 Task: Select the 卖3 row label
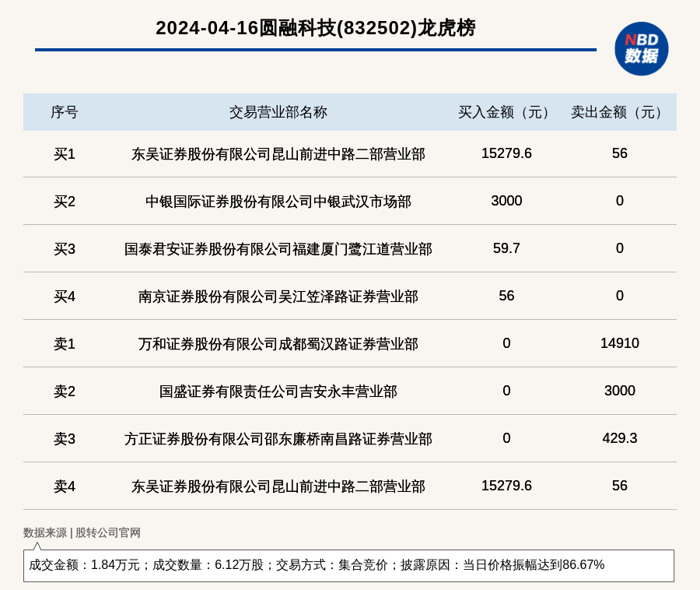(65, 438)
